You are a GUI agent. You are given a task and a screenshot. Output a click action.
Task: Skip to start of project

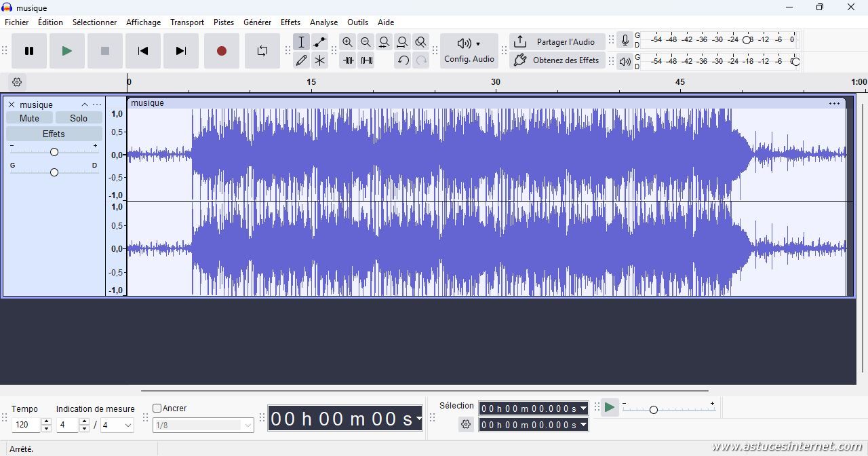(143, 51)
